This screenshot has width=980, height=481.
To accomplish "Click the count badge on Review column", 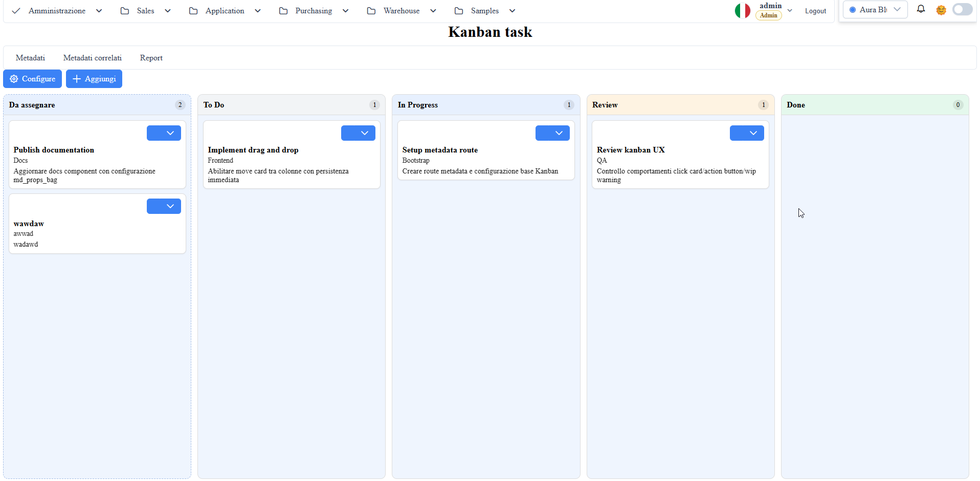I will (764, 105).
